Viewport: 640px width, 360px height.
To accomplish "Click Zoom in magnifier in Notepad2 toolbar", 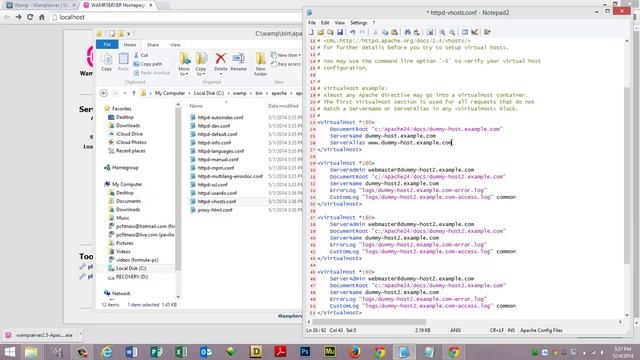I will pos(442,32).
